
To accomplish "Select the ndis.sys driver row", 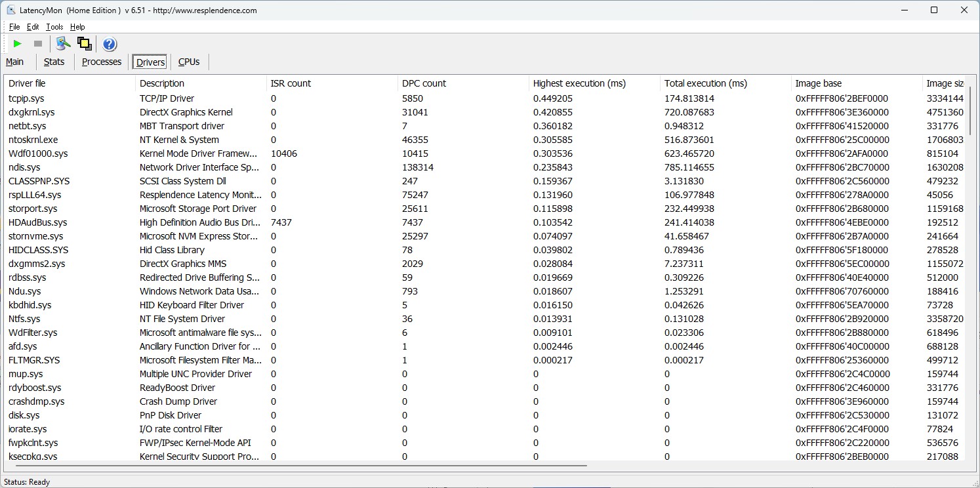I will coord(485,167).
